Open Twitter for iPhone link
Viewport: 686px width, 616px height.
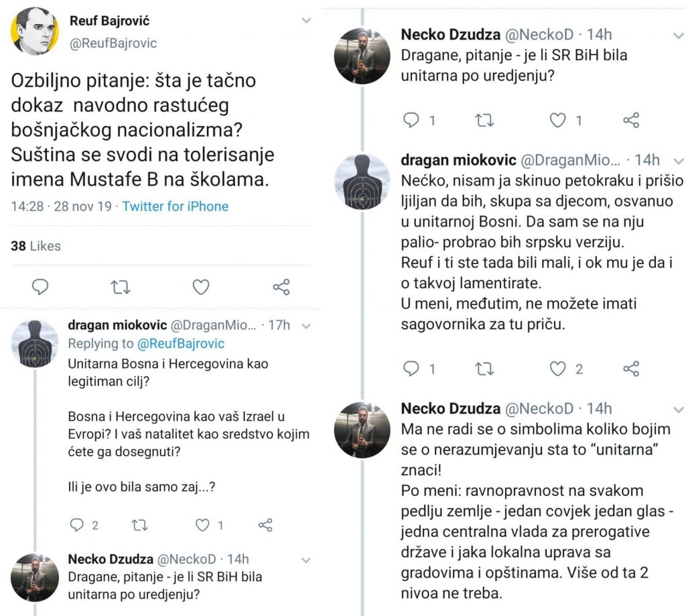pos(175,206)
